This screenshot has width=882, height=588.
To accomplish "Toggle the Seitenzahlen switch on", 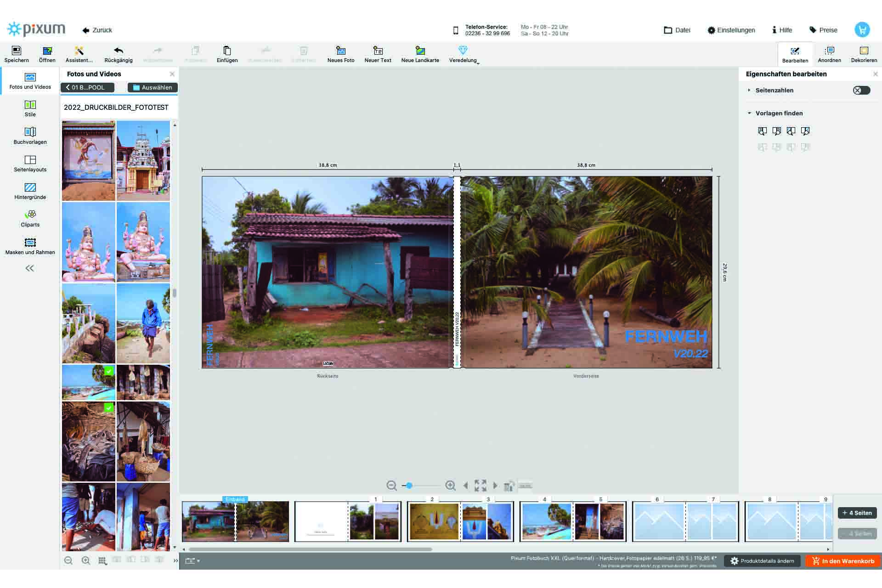I will pyautogui.click(x=861, y=90).
